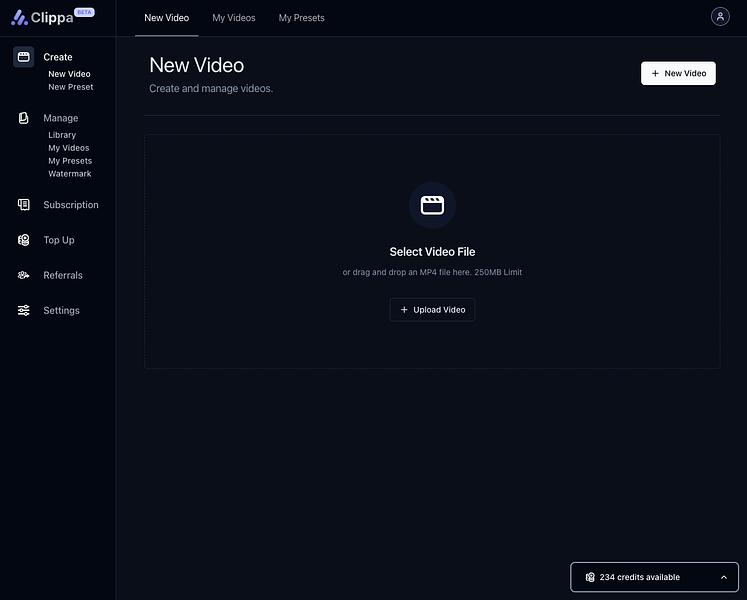Click the Top Up coins icon

click(23, 240)
